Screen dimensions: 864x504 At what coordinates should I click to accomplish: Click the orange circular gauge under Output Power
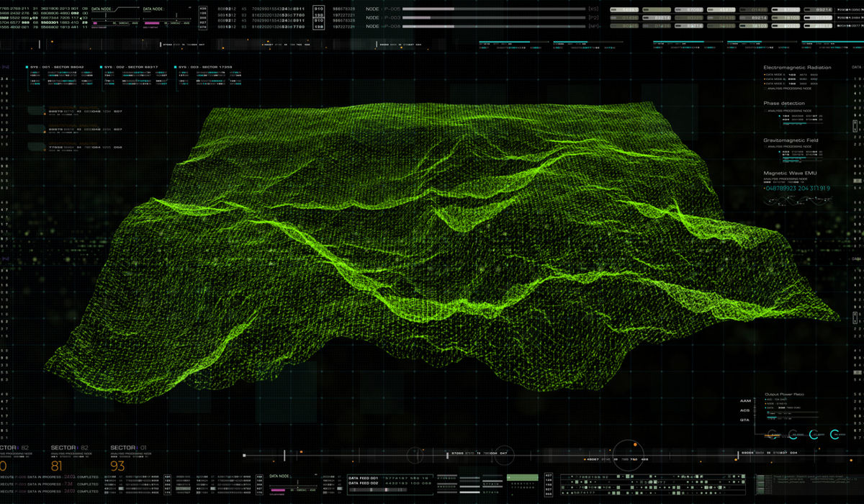773,434
